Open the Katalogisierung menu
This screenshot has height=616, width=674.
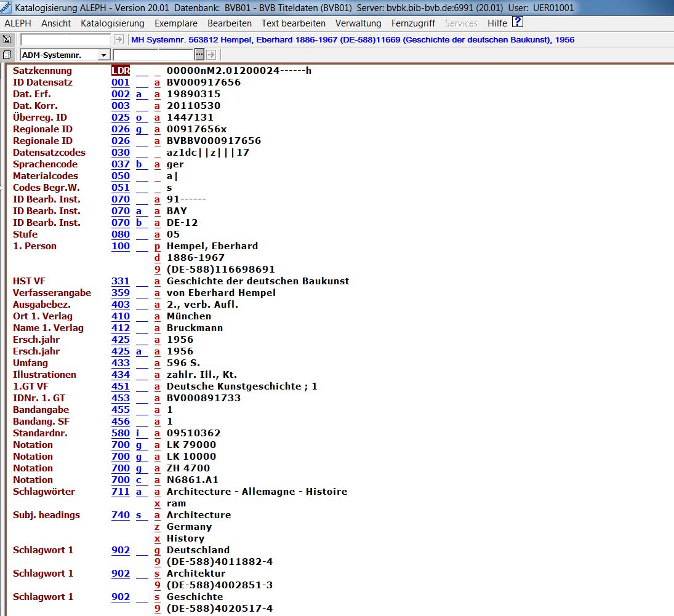[112, 23]
